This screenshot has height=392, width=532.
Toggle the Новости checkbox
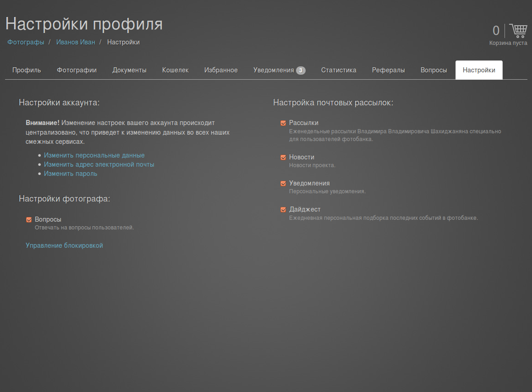click(x=283, y=158)
